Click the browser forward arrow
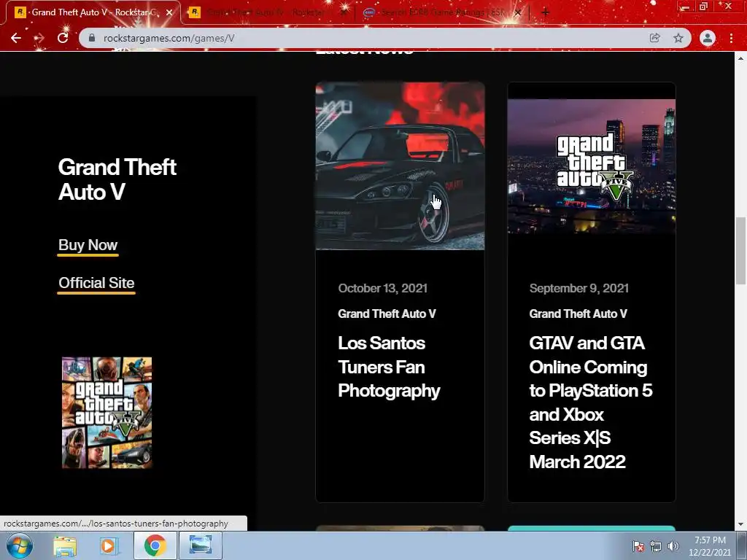747x560 pixels. pyautogui.click(x=39, y=38)
